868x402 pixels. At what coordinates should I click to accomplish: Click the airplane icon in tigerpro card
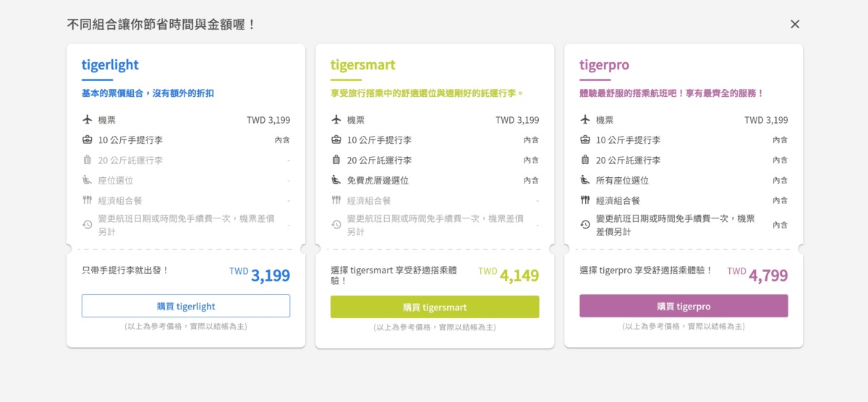(x=585, y=120)
